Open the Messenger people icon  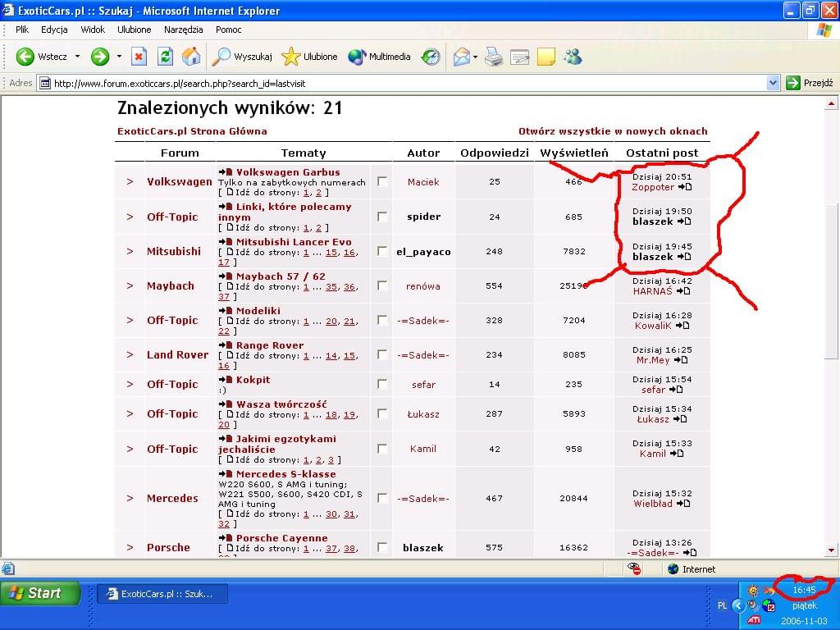(573, 57)
